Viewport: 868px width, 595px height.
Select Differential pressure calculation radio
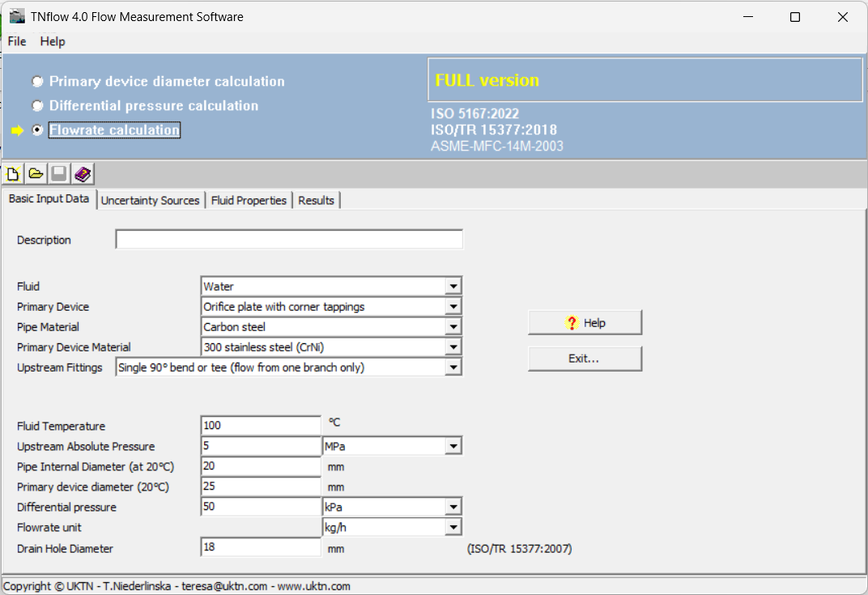37,106
